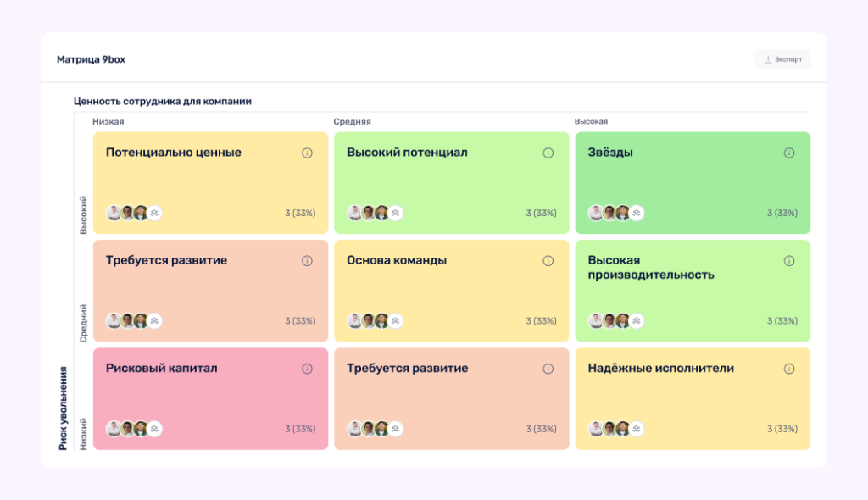This screenshot has width=868, height=500.
Task: Open employee group icon in Рисковый капитал
Action: tap(154, 429)
